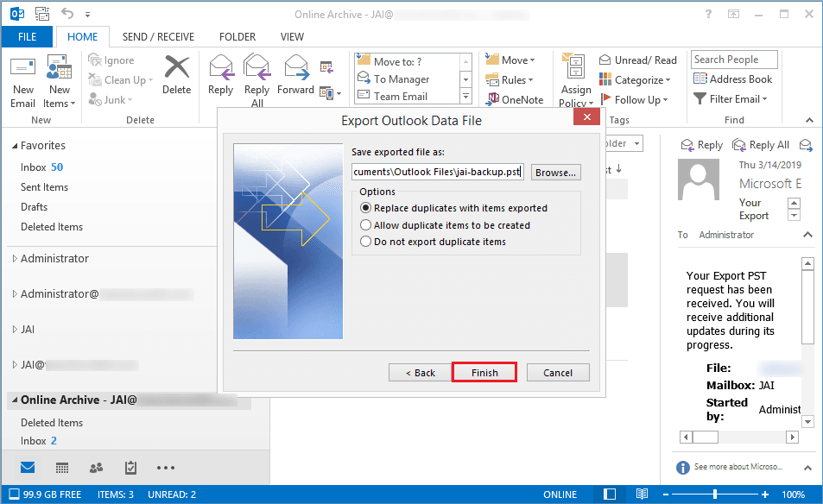Switch to the SEND / RECEIVE tab
Screen dimensions: 823x504
tap(158, 37)
